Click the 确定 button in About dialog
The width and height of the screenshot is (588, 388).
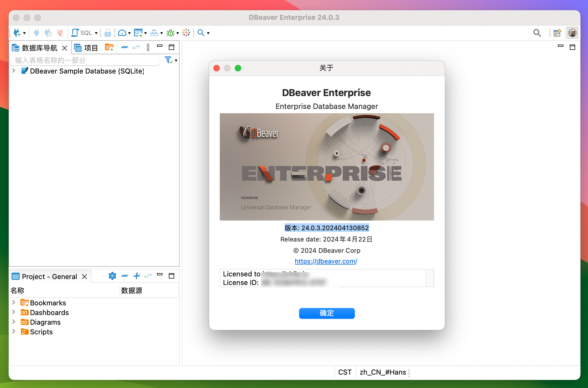coord(327,313)
